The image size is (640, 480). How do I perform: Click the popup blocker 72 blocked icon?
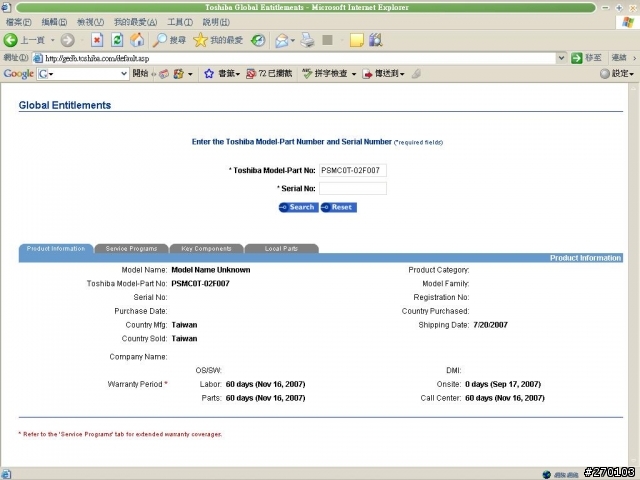tap(251, 74)
